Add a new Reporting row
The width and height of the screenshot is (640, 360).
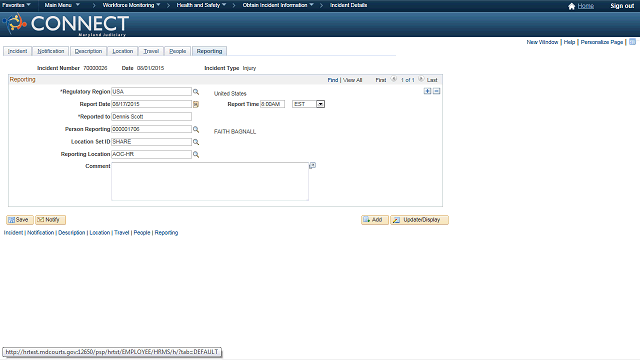point(427,91)
